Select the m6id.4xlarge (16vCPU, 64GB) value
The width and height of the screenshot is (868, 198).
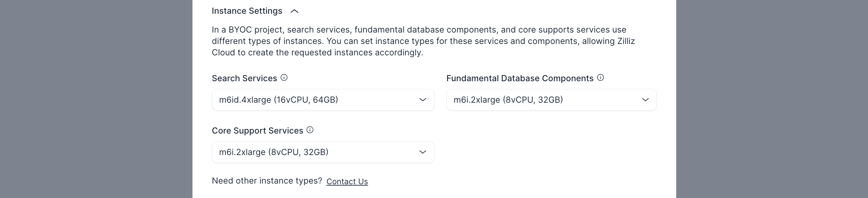[278, 100]
